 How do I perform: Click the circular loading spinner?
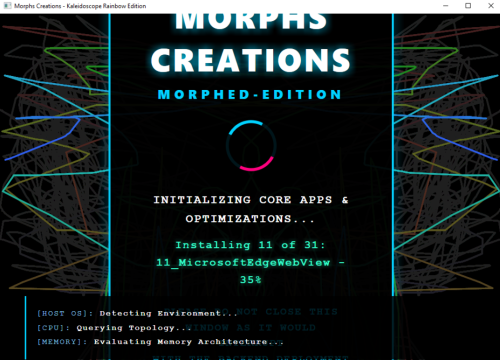(251, 146)
